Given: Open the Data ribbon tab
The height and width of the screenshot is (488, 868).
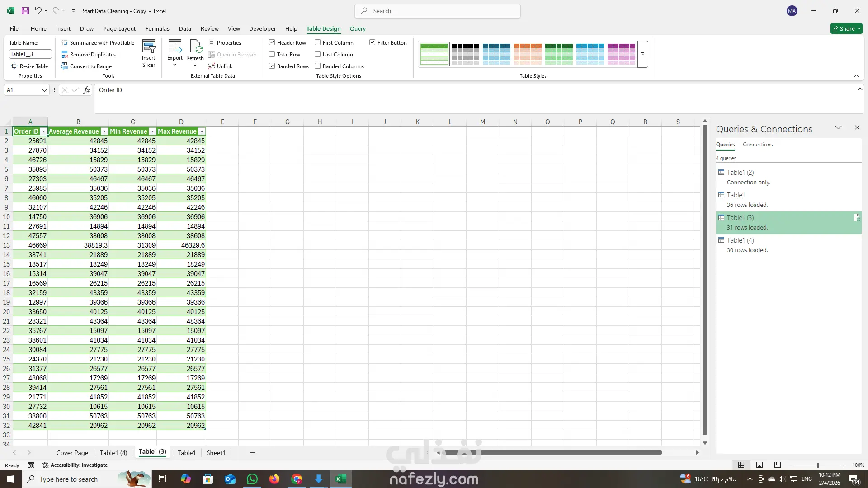Looking at the screenshot, I should (x=185, y=28).
